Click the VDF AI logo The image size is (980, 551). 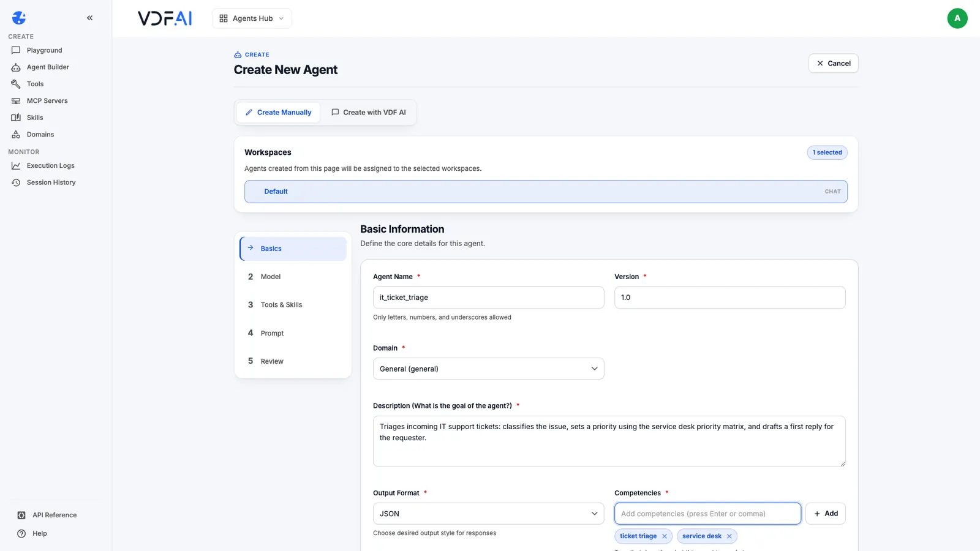coord(165,18)
